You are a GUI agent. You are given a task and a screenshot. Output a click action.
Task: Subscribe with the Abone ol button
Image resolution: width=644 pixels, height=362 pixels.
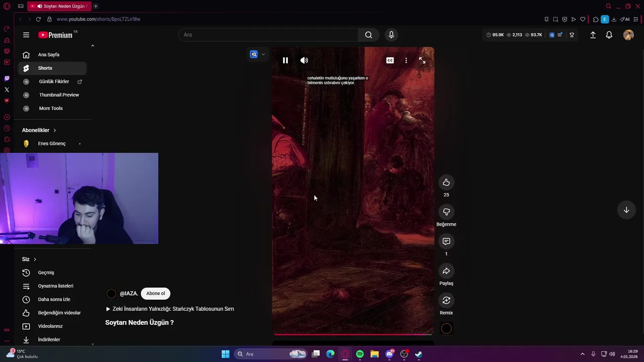(155, 294)
